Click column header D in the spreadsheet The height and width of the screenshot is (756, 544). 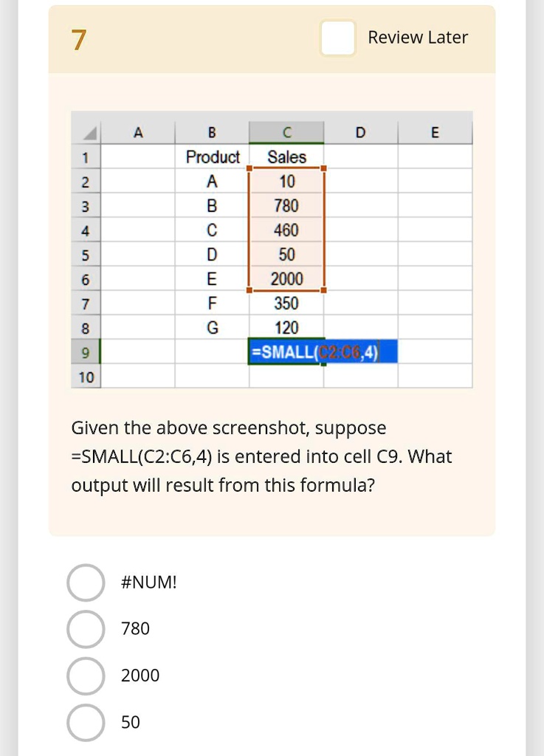click(360, 131)
